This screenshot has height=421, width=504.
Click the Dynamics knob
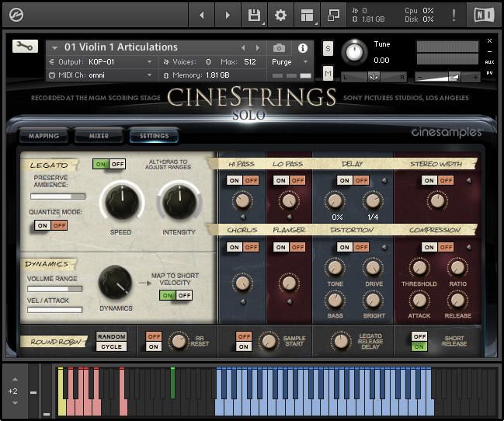(x=116, y=283)
